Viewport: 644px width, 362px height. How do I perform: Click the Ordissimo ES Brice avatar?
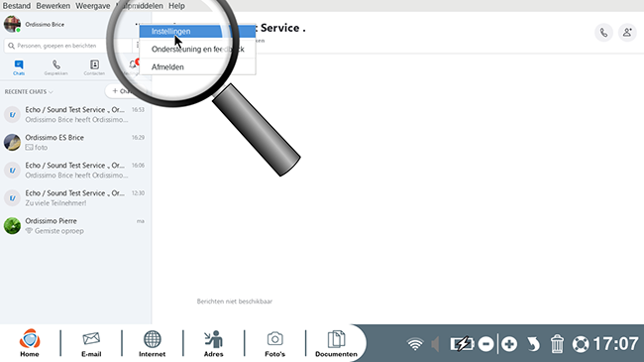click(12, 143)
